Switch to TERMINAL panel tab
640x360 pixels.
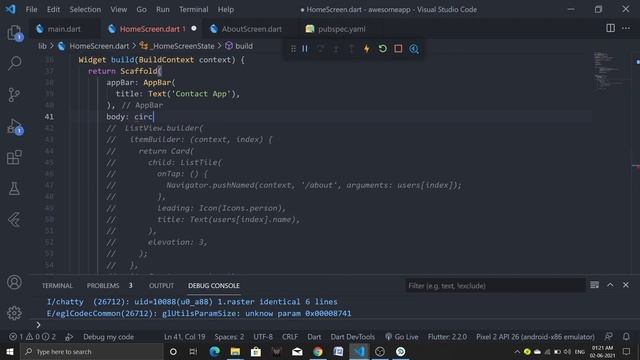(57, 285)
